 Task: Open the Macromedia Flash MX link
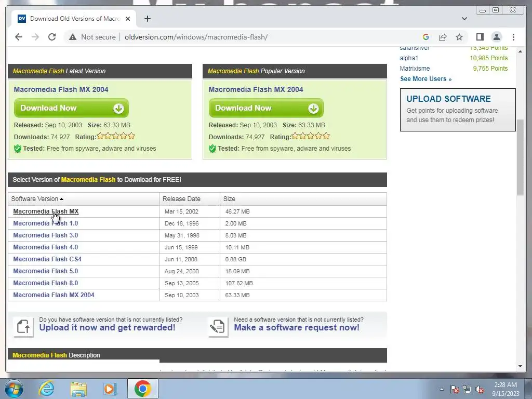[46, 211]
